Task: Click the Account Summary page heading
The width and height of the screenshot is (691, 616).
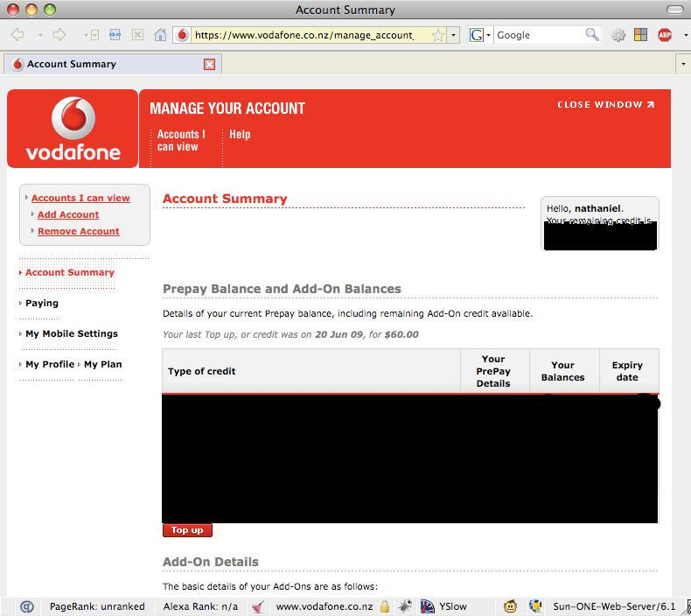Action: click(x=225, y=199)
